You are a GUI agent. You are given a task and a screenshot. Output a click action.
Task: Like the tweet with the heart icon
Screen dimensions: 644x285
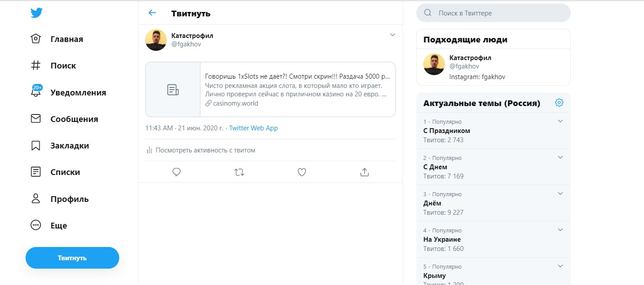point(301,172)
